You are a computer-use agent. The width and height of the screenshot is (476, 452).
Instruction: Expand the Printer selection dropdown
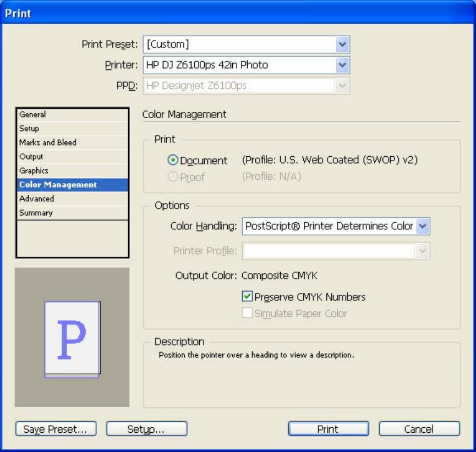tap(342, 65)
